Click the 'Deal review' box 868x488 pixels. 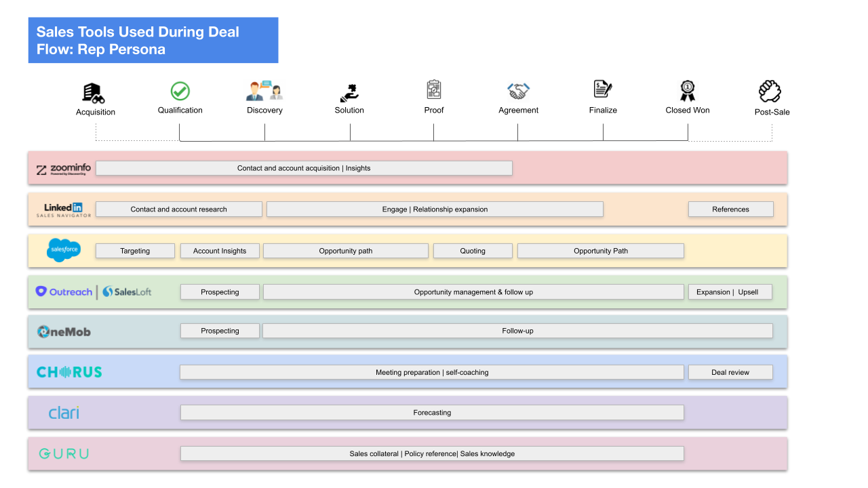[730, 372]
